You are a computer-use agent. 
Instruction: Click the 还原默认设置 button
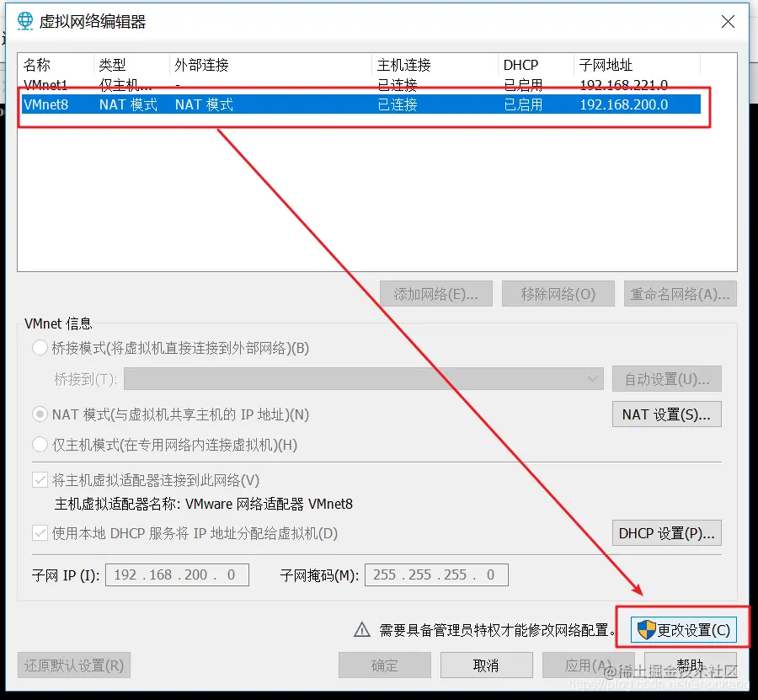click(x=74, y=665)
